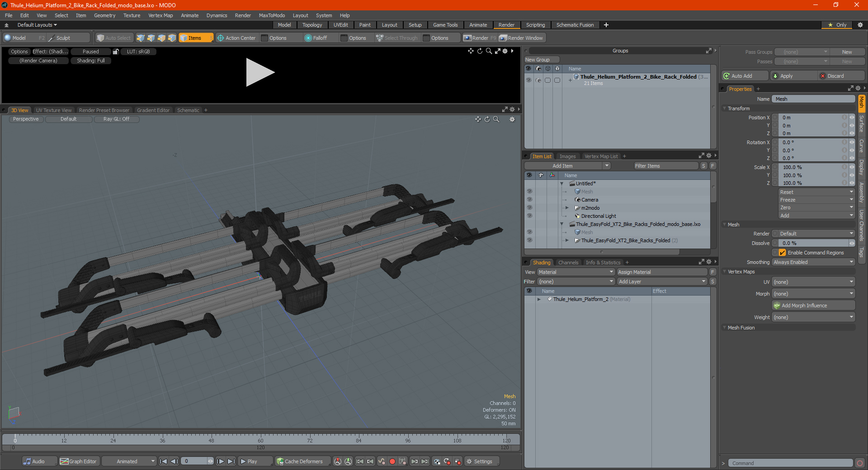Switch to Topology layout tab
The height and width of the screenshot is (470, 868).
[x=312, y=25]
